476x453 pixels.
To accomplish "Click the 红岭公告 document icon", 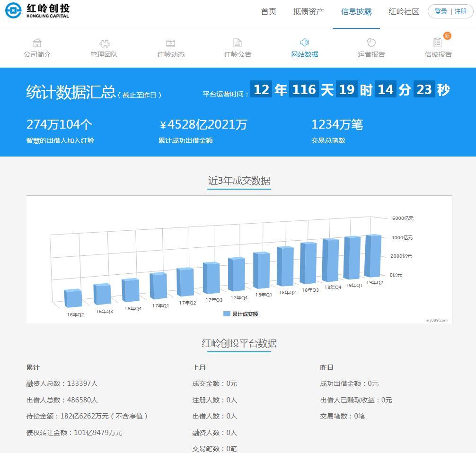I will [238, 43].
